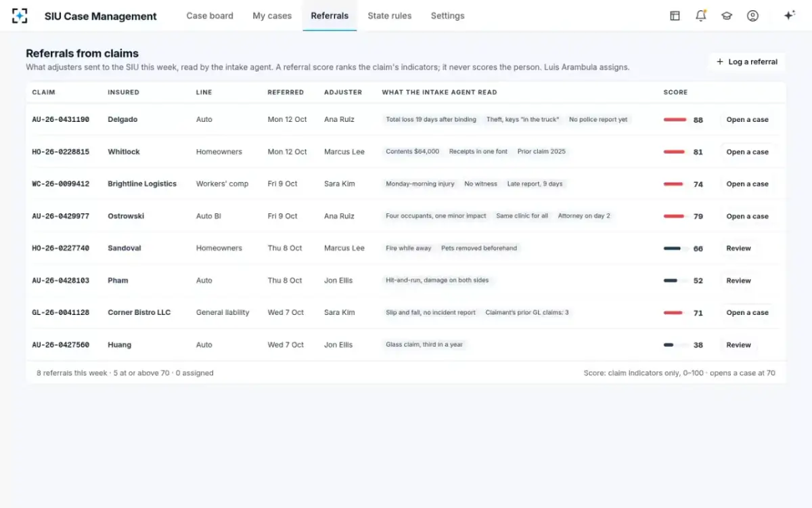Click the ADJUSTER column header
The image size is (812, 508).
(x=343, y=92)
